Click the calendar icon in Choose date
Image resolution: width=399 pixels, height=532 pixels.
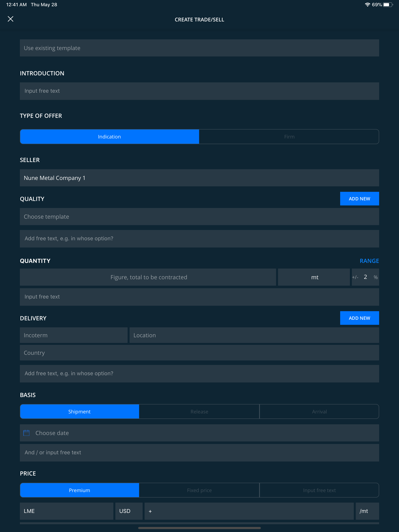pyautogui.click(x=26, y=433)
